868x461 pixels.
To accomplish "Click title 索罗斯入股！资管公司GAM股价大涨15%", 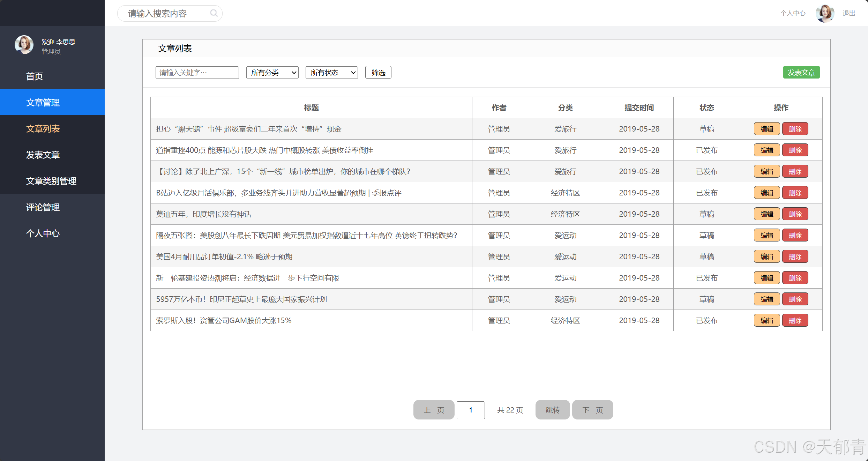I will (x=224, y=320).
